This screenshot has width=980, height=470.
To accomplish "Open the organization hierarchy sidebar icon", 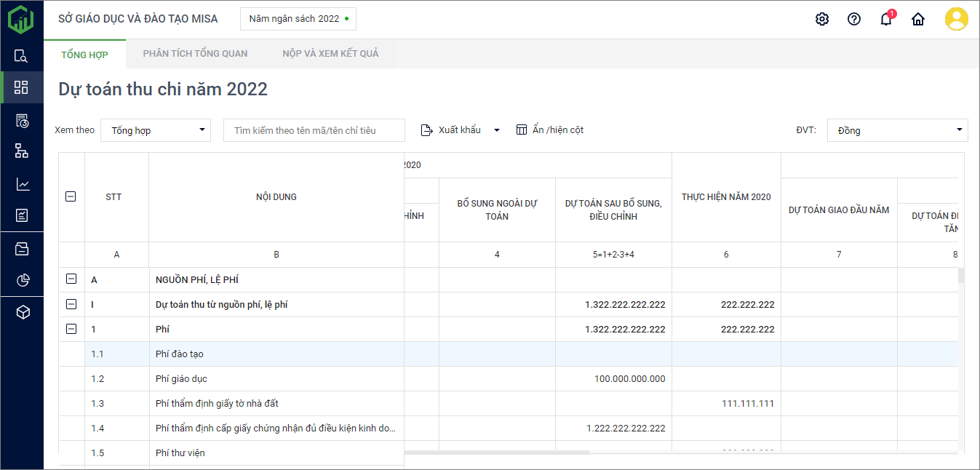I will point(22,151).
